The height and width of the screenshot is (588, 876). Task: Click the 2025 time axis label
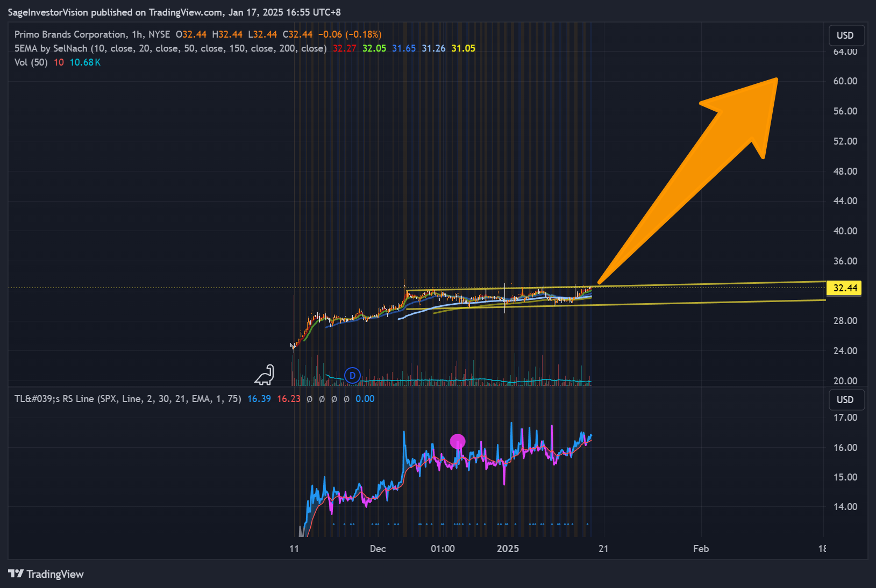click(508, 549)
